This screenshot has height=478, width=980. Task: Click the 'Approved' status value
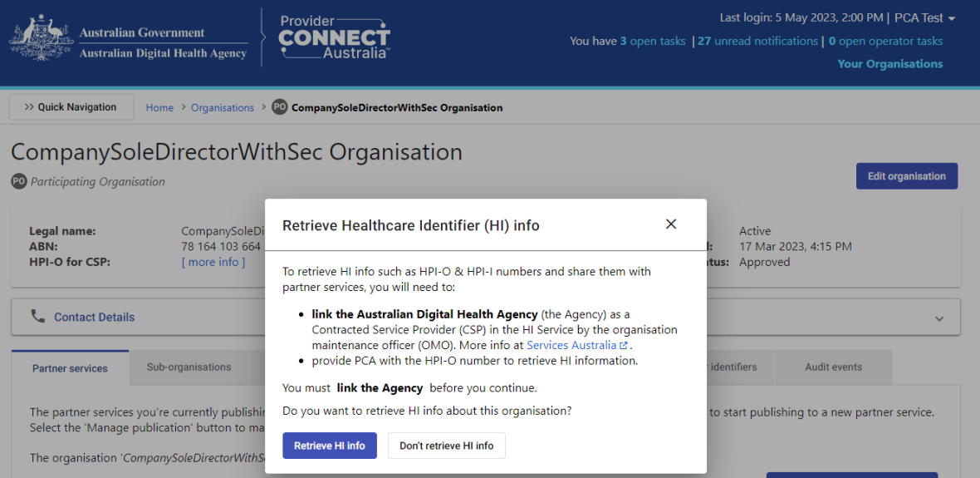click(x=764, y=262)
